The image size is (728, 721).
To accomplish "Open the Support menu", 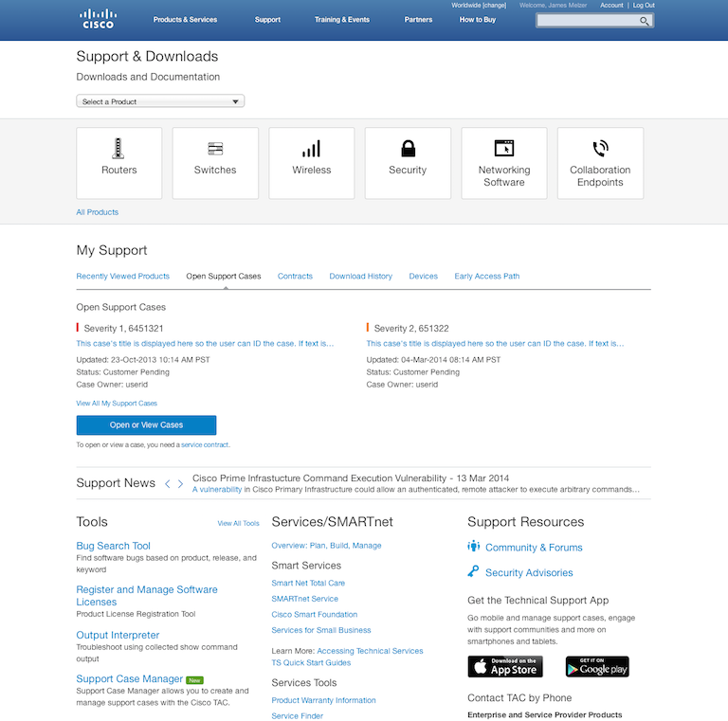I will [x=267, y=20].
